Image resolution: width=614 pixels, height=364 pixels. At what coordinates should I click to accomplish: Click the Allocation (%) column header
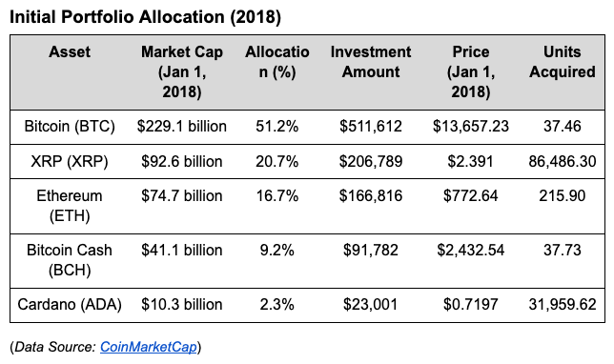click(277, 62)
